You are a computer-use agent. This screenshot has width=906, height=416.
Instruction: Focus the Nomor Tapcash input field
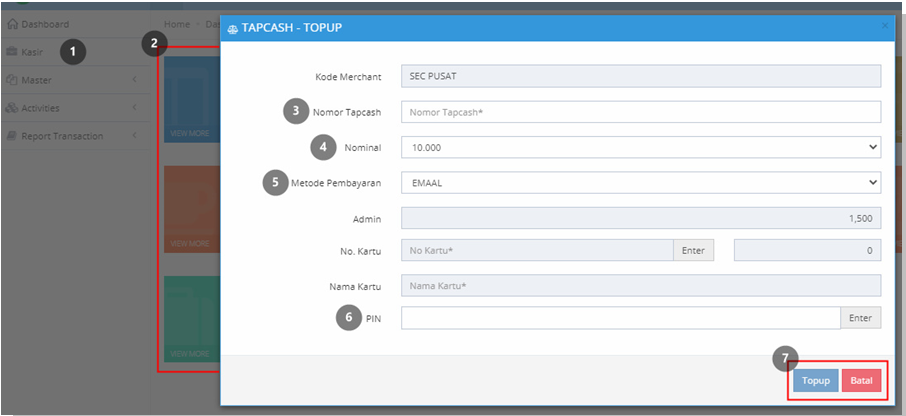tap(641, 112)
